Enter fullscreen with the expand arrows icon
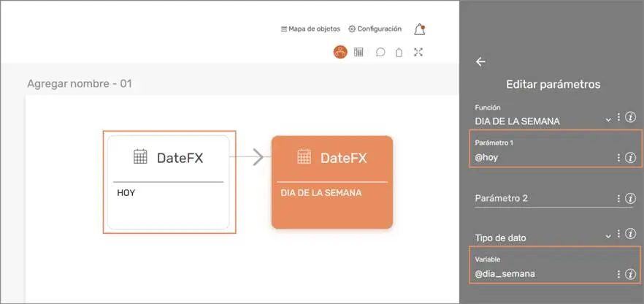644x304 pixels. click(418, 52)
